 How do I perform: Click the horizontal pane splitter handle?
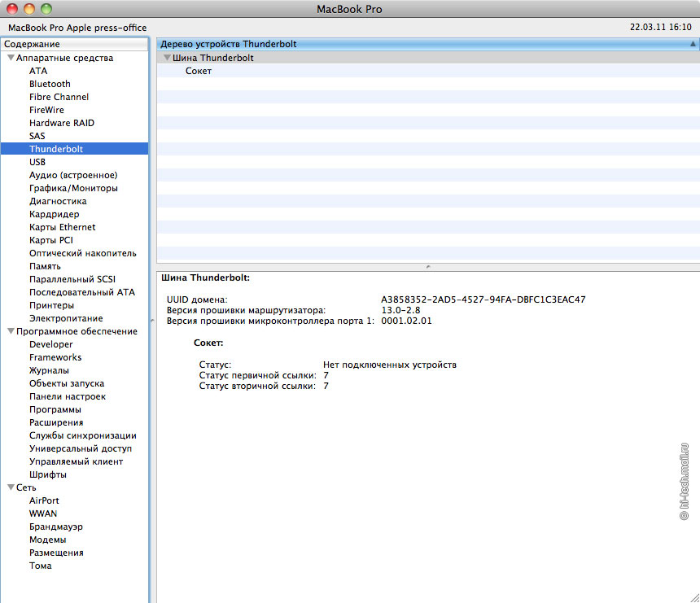pos(427,267)
